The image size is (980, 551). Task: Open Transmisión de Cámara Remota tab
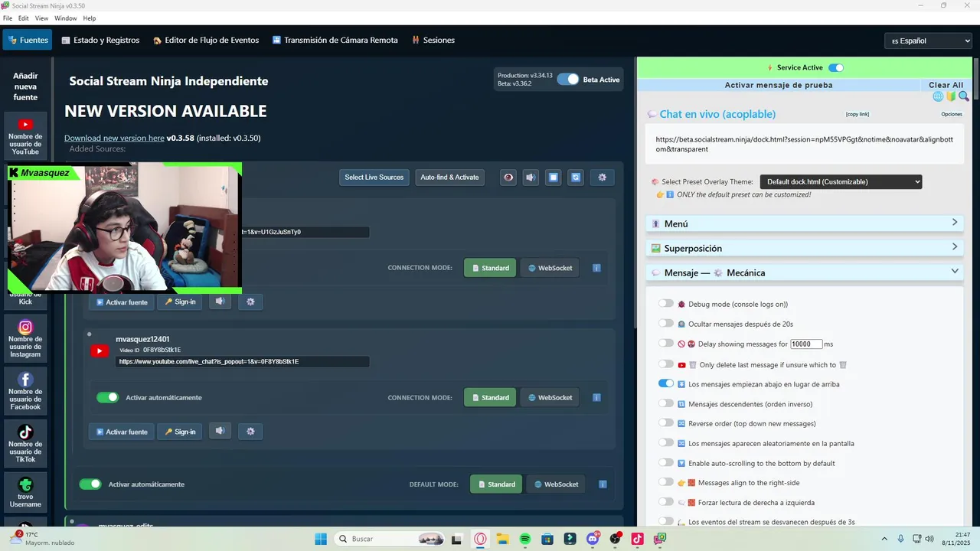(335, 40)
